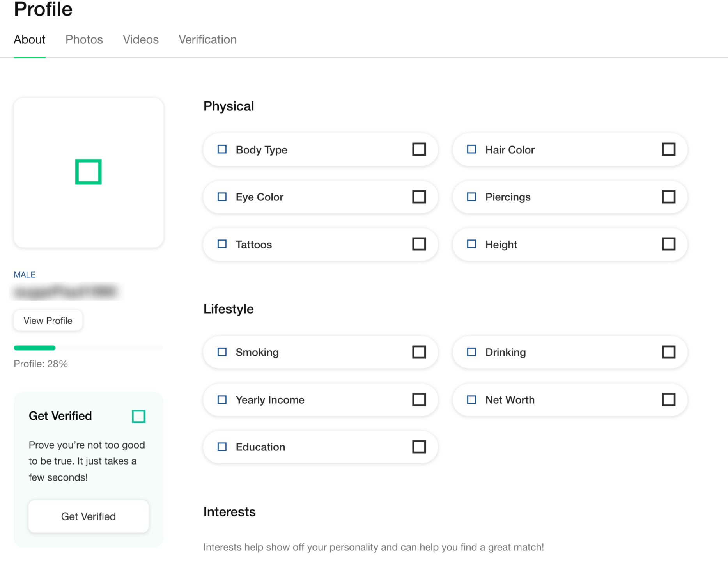Click the icon left of Net Worth
728x564 pixels.
pos(471,399)
